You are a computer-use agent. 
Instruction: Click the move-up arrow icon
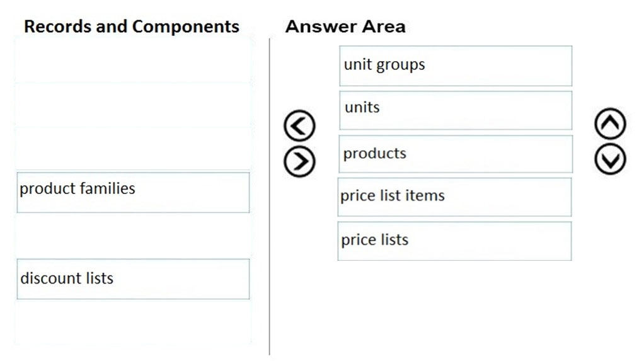pos(610,123)
